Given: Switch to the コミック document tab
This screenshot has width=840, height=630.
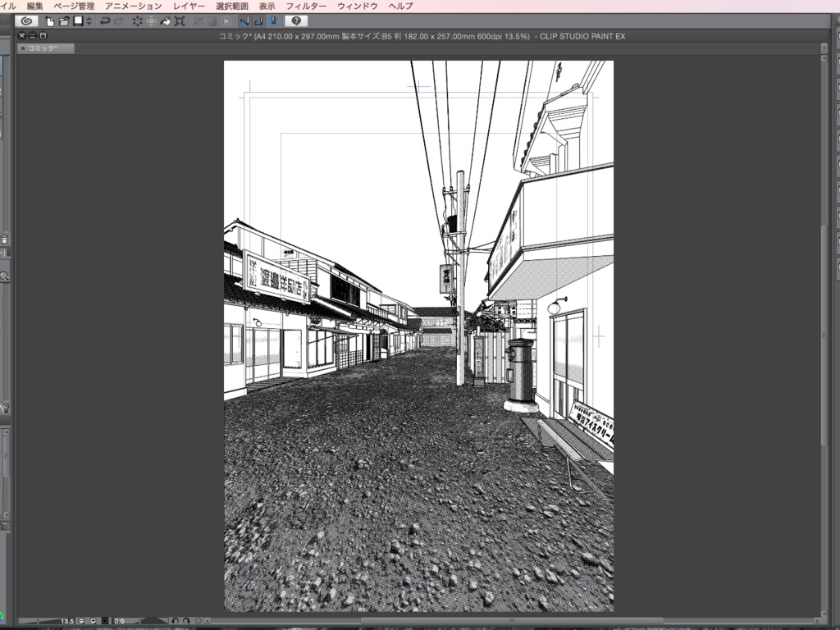Looking at the screenshot, I should tap(45, 48).
